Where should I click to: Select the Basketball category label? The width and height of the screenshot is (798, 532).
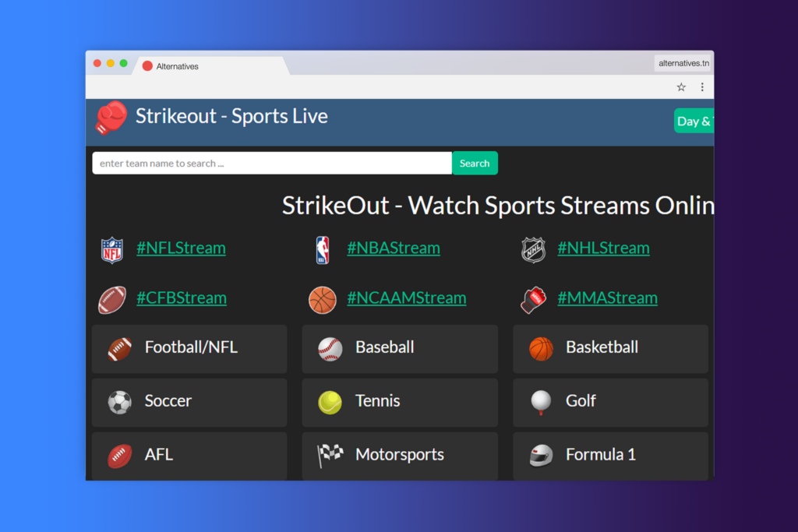click(602, 347)
